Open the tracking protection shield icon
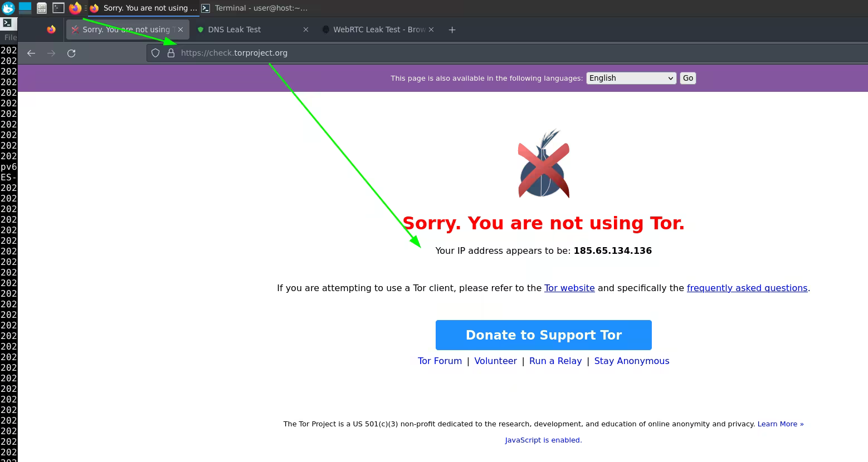Screen dimensions: 868x462 (155, 53)
